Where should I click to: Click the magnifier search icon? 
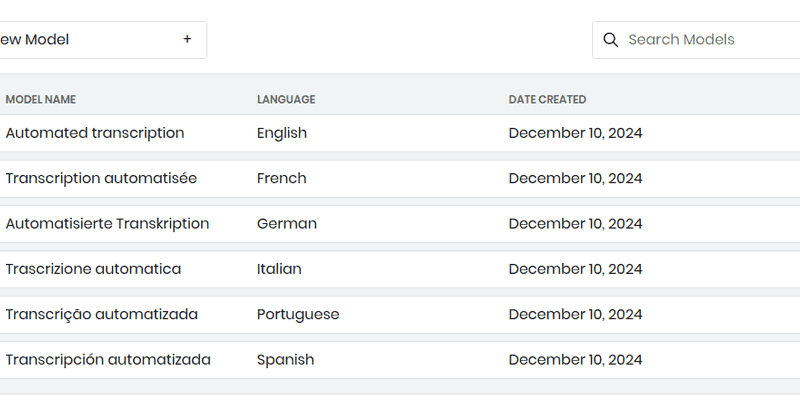[x=611, y=40]
